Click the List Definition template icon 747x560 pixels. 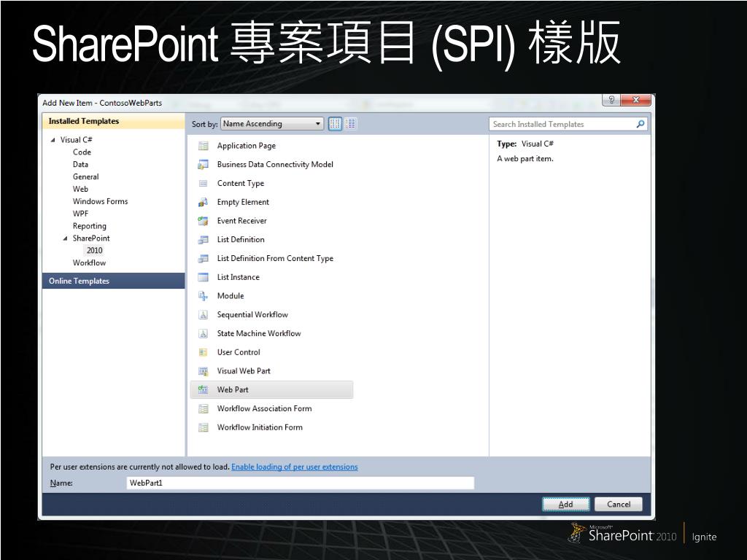[204, 239]
